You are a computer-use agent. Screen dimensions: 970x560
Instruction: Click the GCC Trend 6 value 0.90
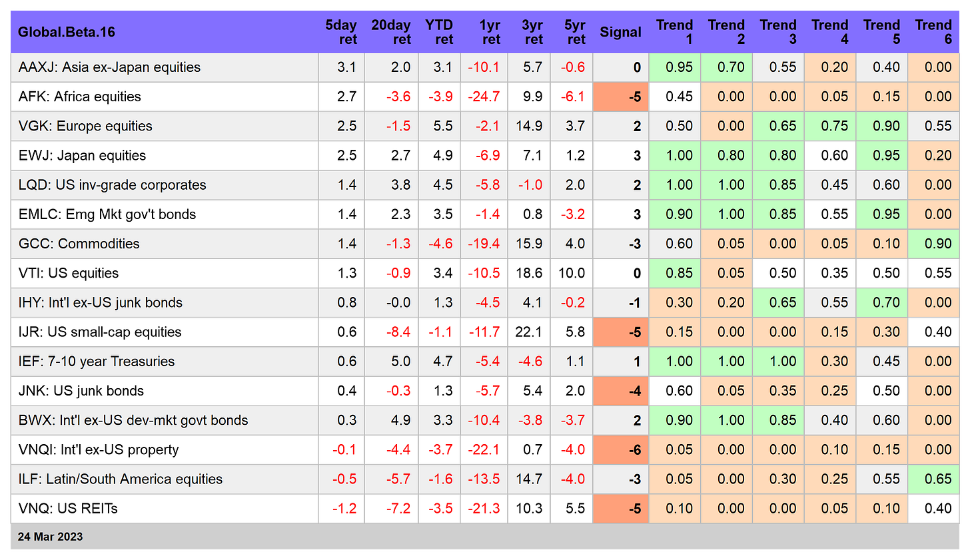[933, 244]
